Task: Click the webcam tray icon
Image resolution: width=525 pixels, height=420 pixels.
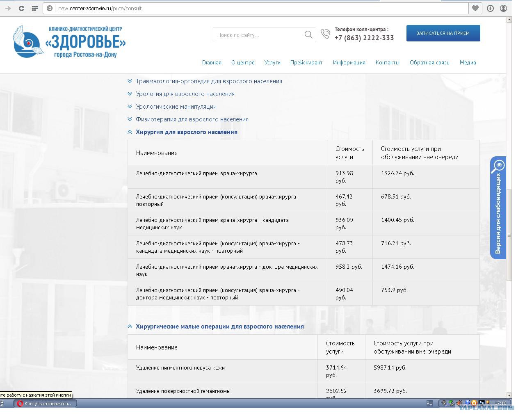Action: (444, 403)
